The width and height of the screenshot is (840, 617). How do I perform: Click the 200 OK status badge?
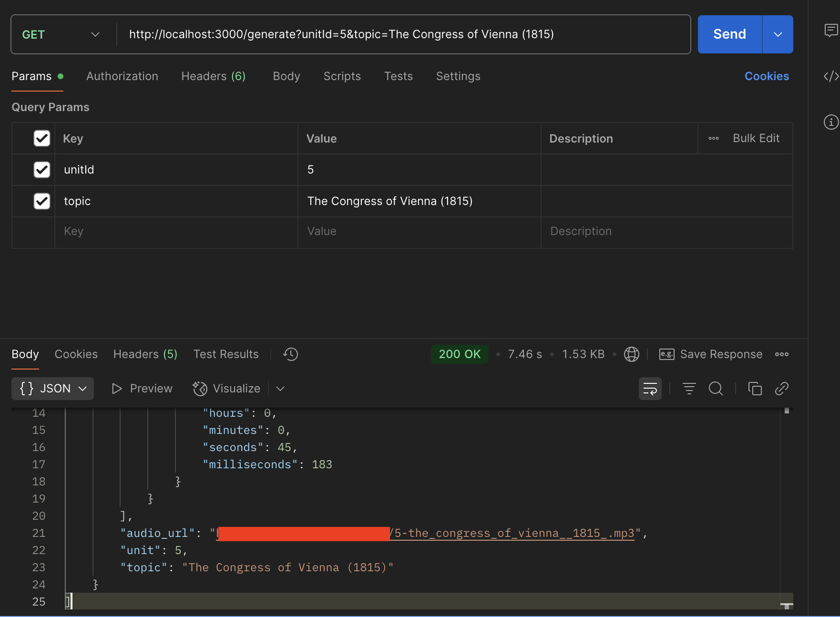click(460, 354)
